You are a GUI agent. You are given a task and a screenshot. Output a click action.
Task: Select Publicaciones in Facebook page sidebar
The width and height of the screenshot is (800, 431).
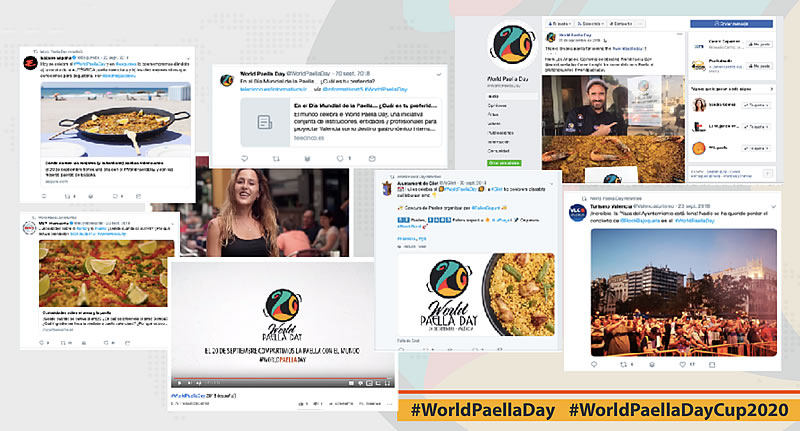(x=501, y=133)
